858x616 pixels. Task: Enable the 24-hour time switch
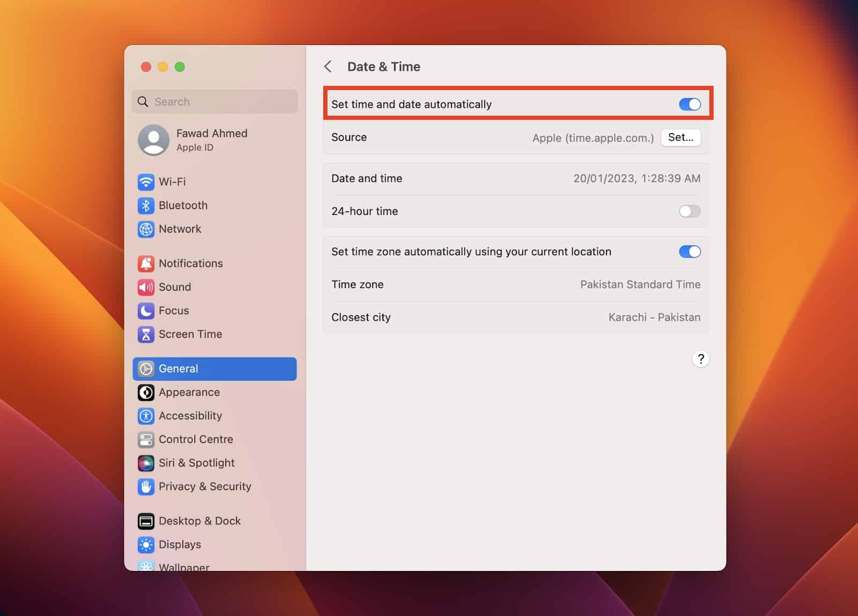click(x=690, y=211)
